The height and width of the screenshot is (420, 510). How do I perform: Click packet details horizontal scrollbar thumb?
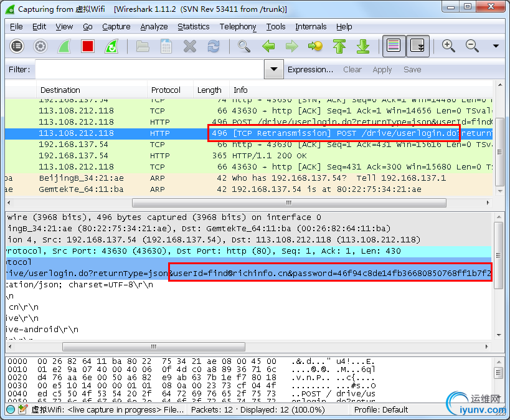pos(154,346)
